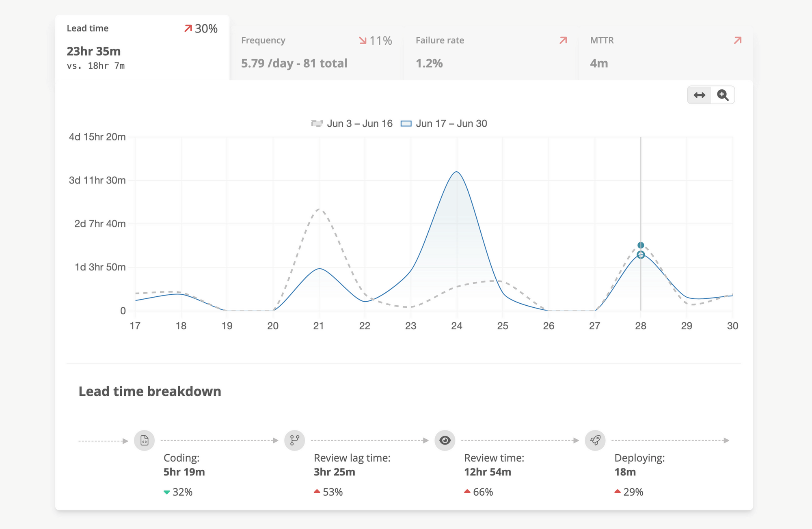812x529 pixels.
Task: Select the git branch icon for Review lag time
Action: [x=294, y=440]
